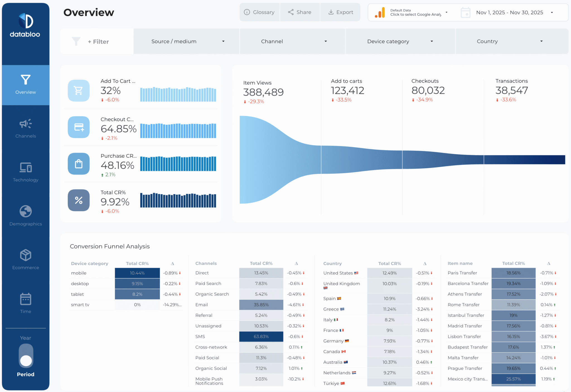This screenshot has height=392, width=571.
Task: Open the Source / medium dropdown
Action: click(186, 41)
